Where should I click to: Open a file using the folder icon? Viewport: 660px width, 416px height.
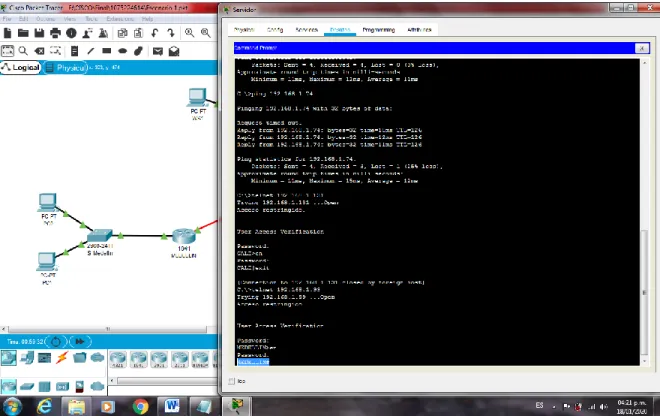[x=23, y=33]
